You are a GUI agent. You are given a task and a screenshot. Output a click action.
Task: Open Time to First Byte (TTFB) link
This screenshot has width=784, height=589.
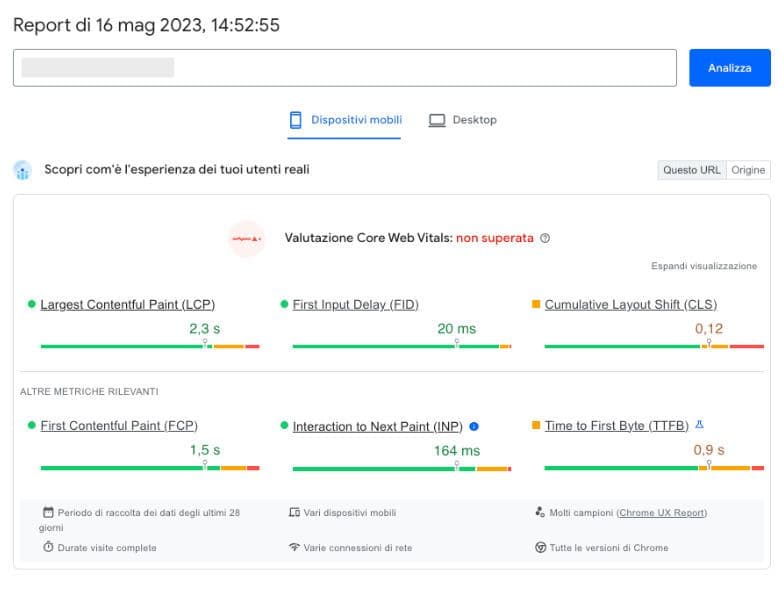pyautogui.click(x=616, y=425)
